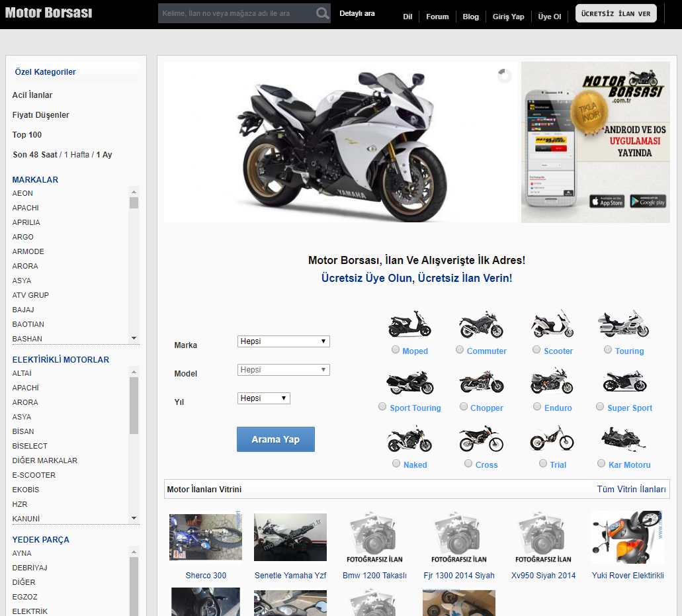682x616 pixels.
Task: Select the Chopper radio button
Action: tap(464, 406)
